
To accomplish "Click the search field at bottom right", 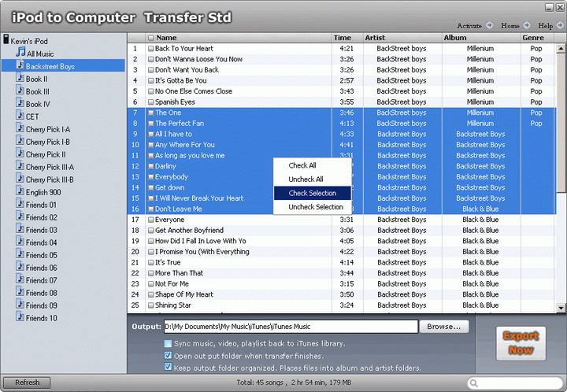I will coord(515,383).
